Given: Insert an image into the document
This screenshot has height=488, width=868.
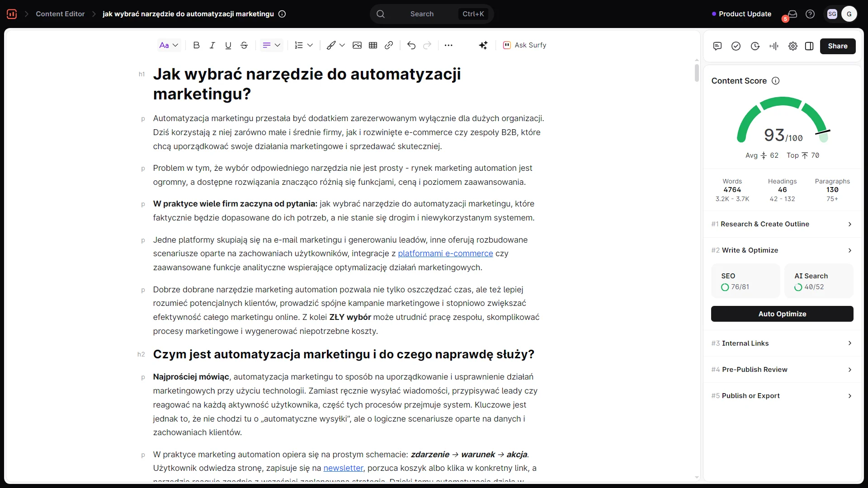Looking at the screenshot, I should (357, 45).
